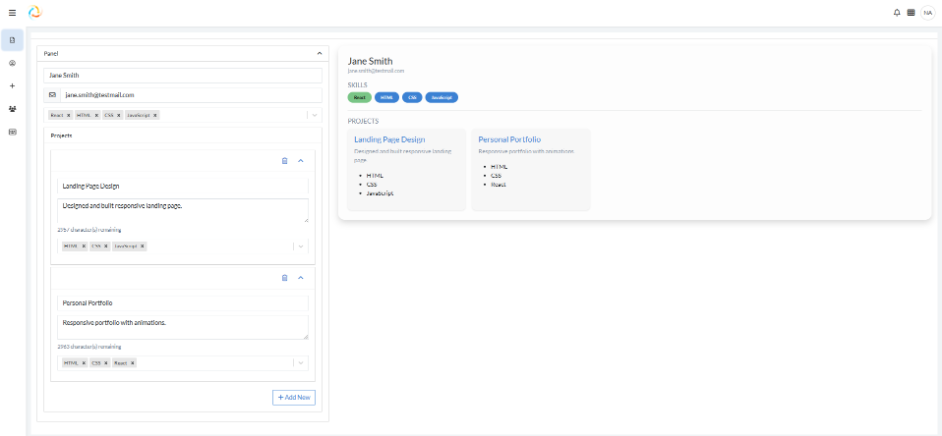
Task: Open the users group sidebar icon
Action: 12,109
